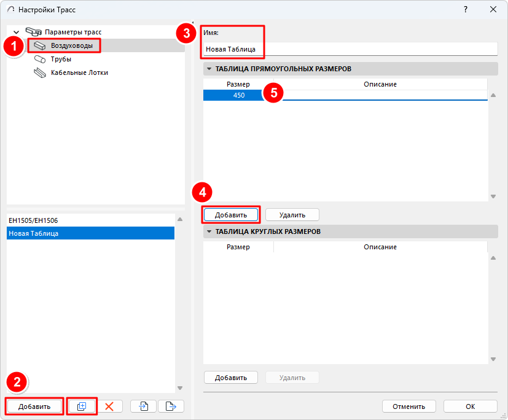The height and width of the screenshot is (420, 508).
Task: Click the Отменить button
Action: pos(409,406)
